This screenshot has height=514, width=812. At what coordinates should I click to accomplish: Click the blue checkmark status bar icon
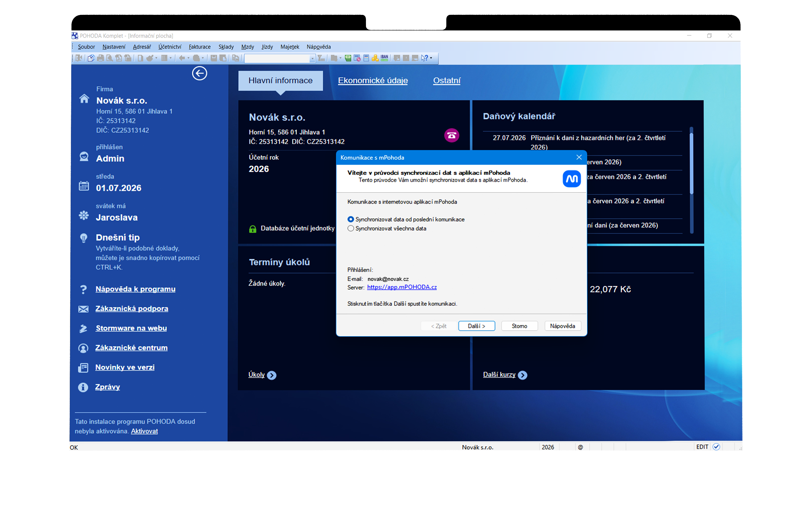pyautogui.click(x=716, y=446)
